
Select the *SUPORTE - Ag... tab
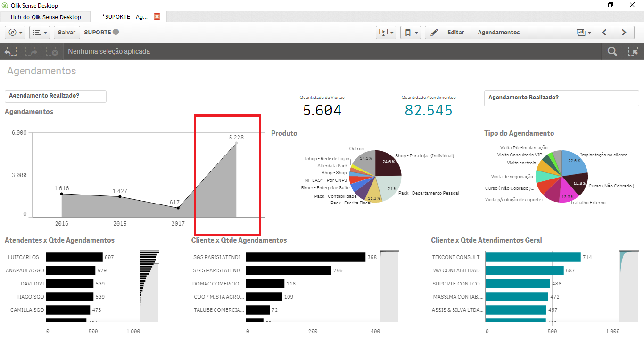coord(124,17)
